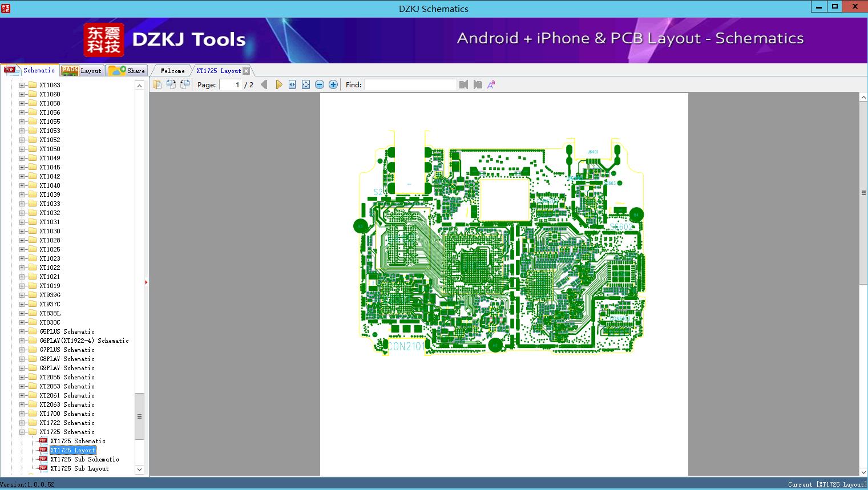Click the S5602 label on the board
Viewport: 868px width, 490px height.
coord(621,227)
